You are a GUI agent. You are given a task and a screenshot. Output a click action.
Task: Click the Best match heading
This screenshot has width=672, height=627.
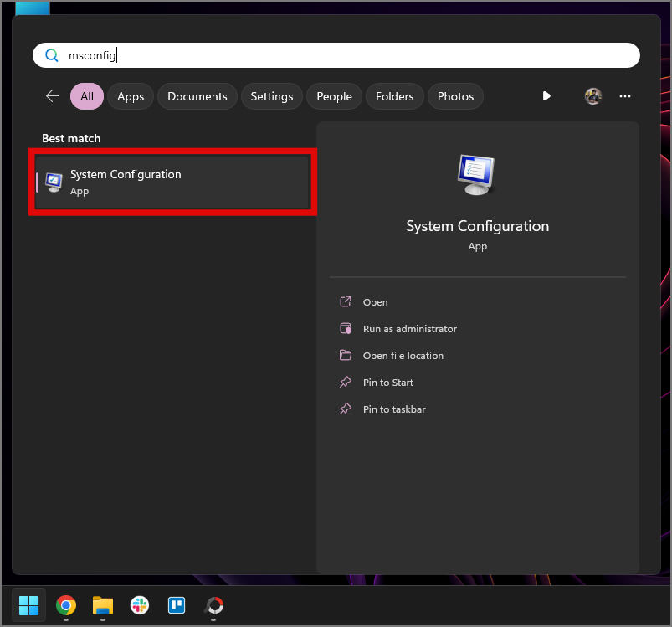pyautogui.click(x=71, y=138)
